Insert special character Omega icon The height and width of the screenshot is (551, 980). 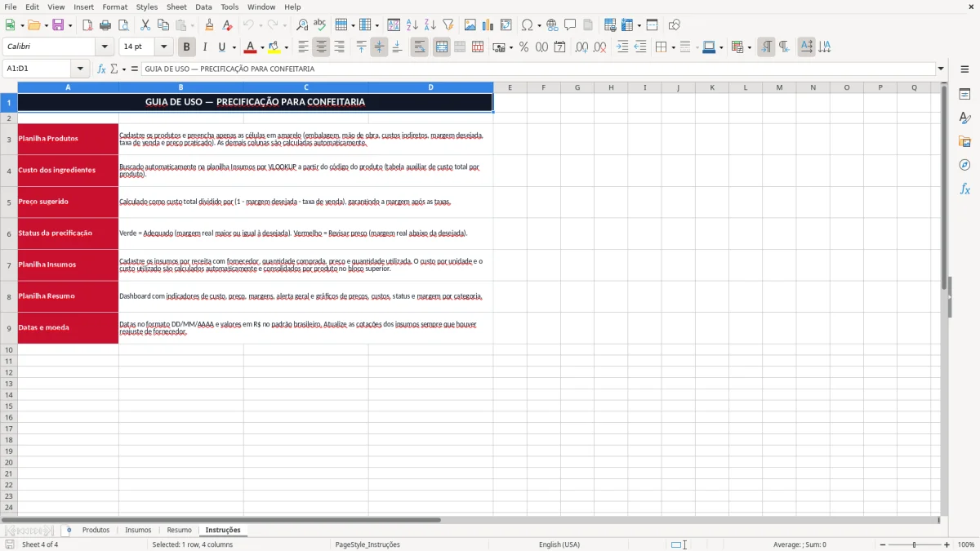pyautogui.click(x=528, y=25)
